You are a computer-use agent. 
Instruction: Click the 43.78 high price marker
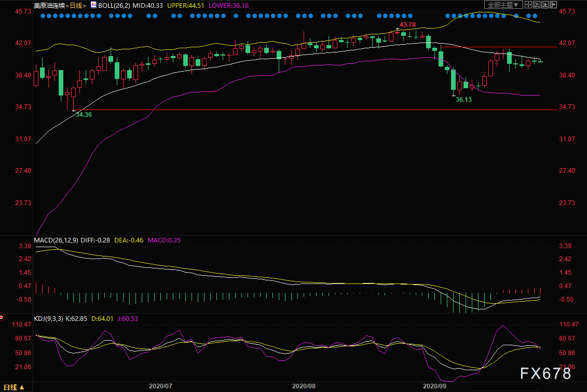(408, 25)
